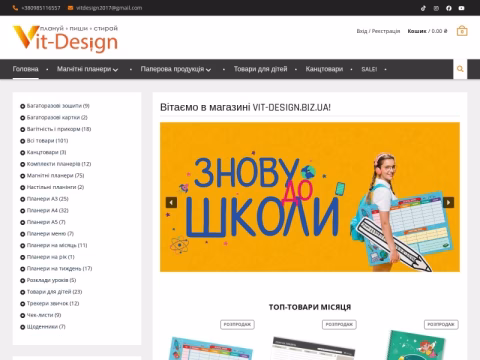Open category Планери А5 (7)
This screenshot has height=360, width=480.
click(x=46, y=222)
